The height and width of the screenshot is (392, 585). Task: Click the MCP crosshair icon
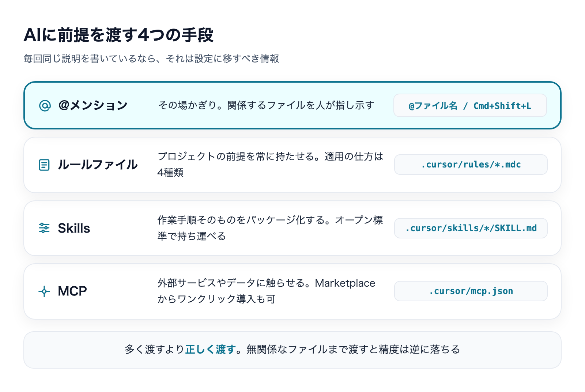[44, 291]
